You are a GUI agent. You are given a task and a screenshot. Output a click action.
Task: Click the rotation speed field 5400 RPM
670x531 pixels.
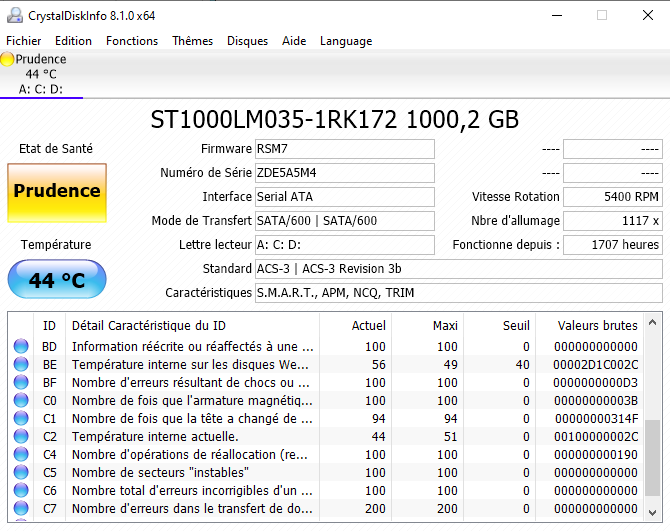tap(613, 197)
